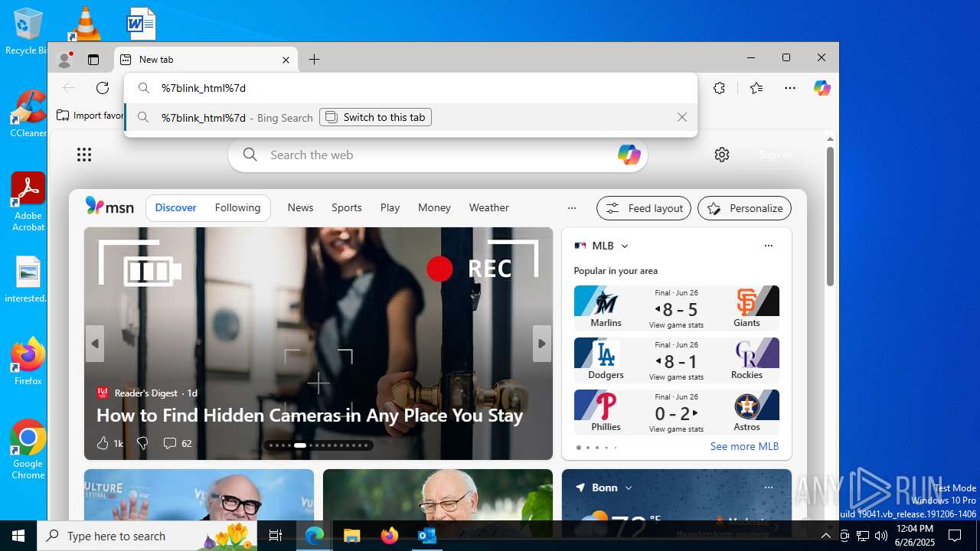Open Outlook from taskbar
The image size is (980, 551).
coord(426,536)
